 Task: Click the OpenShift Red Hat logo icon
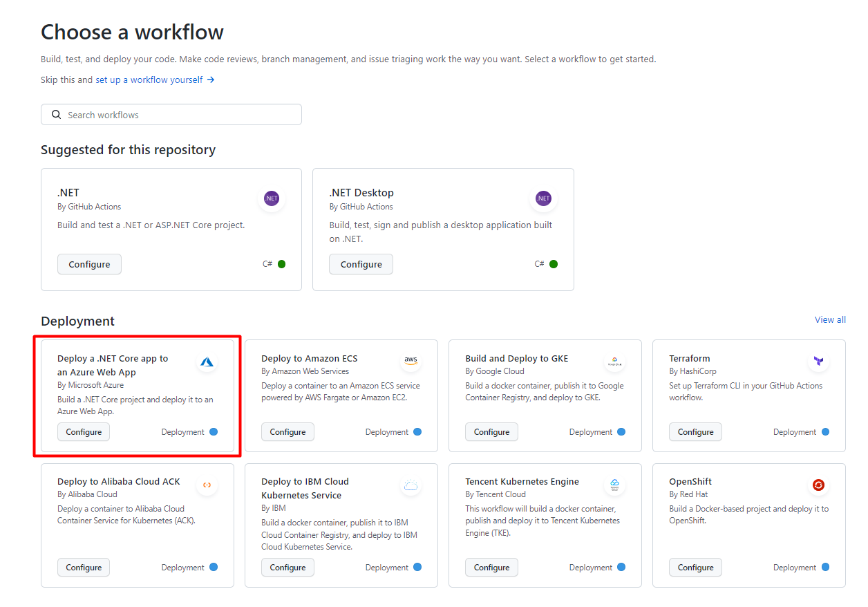tap(819, 485)
